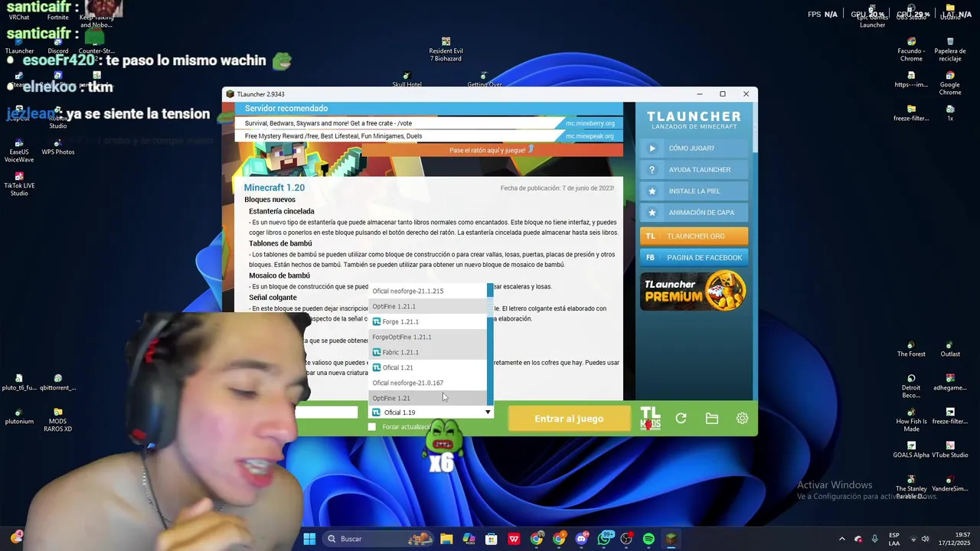Click the Minecraft 1.20 news heading
This screenshot has width=980, height=551.
[x=274, y=187]
